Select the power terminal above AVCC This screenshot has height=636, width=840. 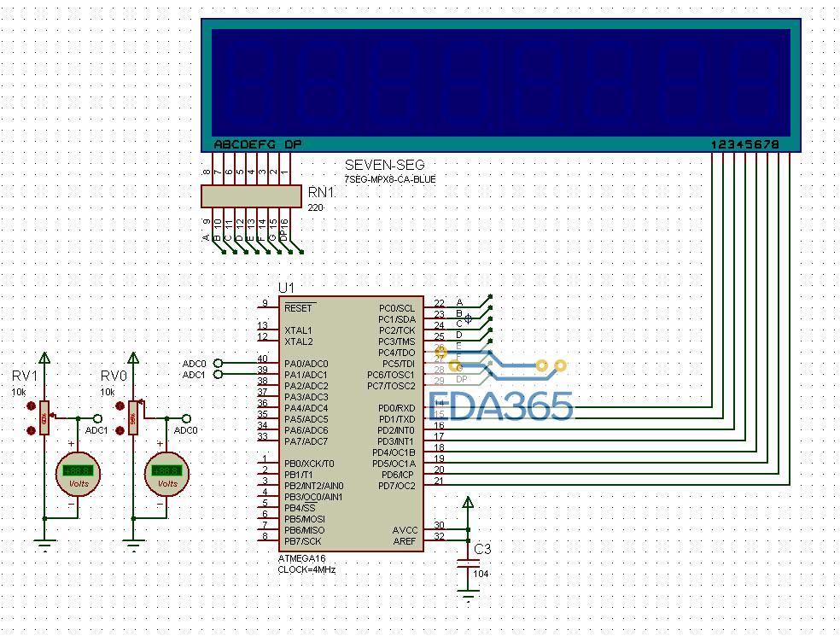467,504
